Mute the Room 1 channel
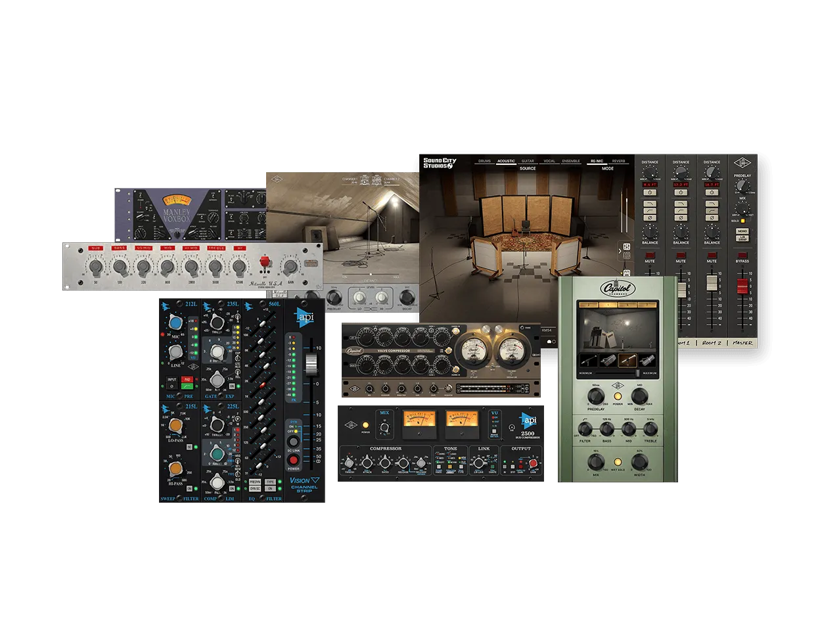This screenshot has height=644, width=820. 681,255
